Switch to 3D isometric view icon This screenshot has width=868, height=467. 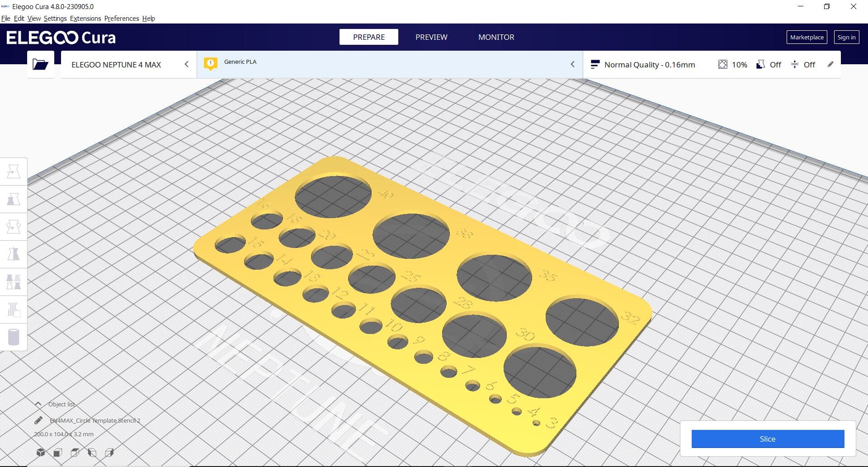[x=41, y=452]
